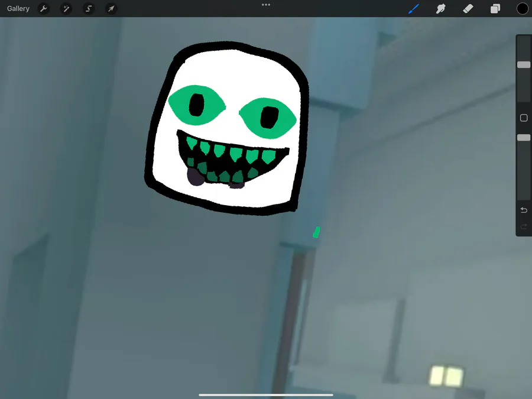Tap the Undo arrow

[x=524, y=210]
